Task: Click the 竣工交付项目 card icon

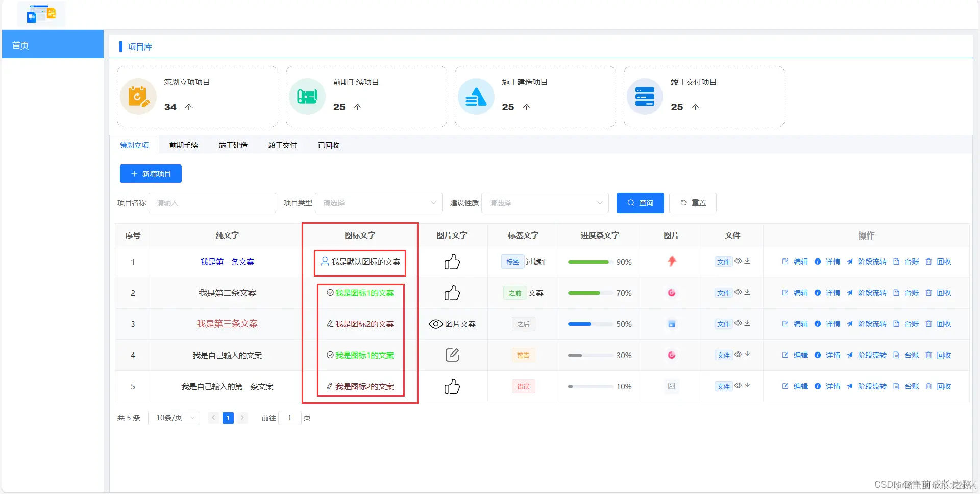Action: (645, 96)
